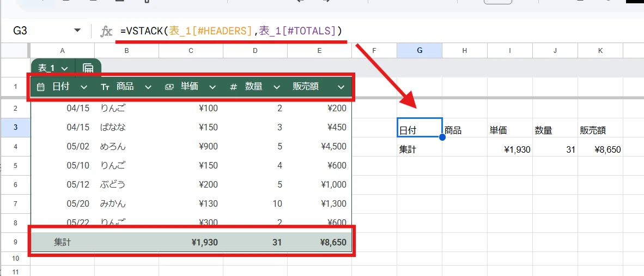
Task: Select column I header
Action: point(509,51)
